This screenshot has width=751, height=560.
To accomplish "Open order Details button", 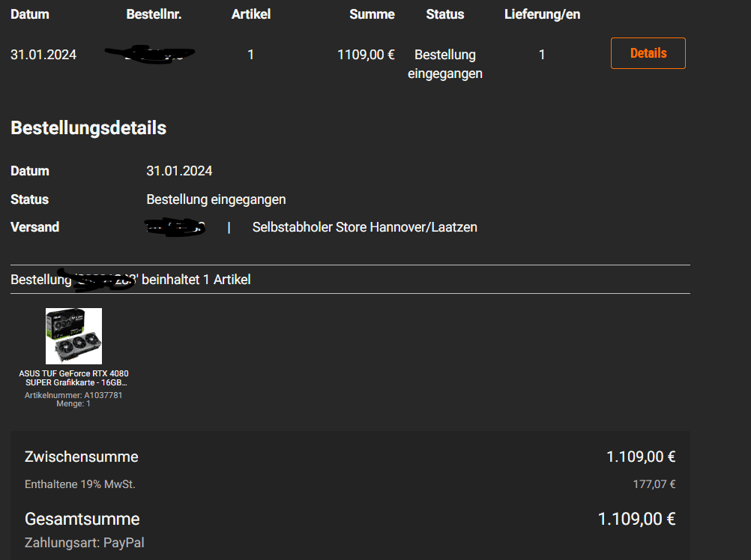I will pos(648,53).
